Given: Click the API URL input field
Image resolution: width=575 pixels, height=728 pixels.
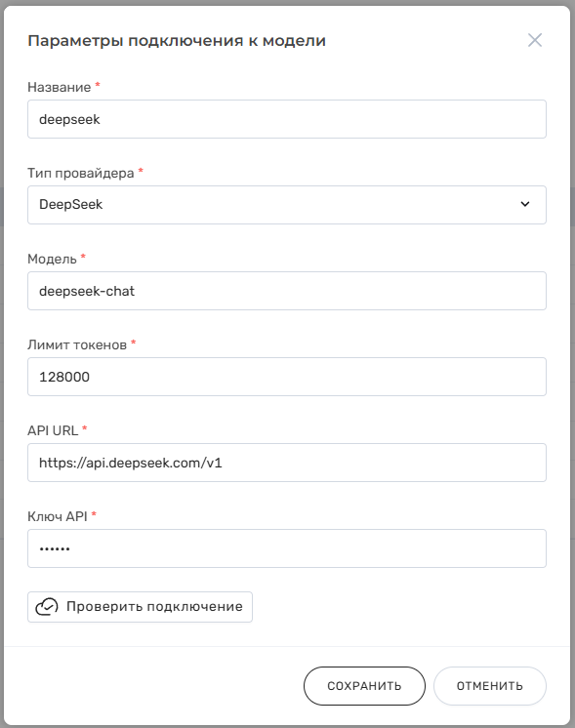Looking at the screenshot, I should click(x=287, y=463).
